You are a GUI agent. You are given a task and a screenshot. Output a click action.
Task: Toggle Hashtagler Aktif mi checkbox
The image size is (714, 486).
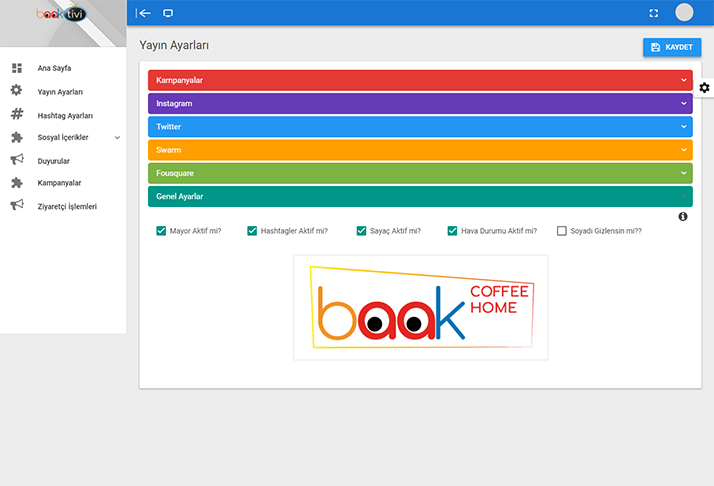point(252,230)
